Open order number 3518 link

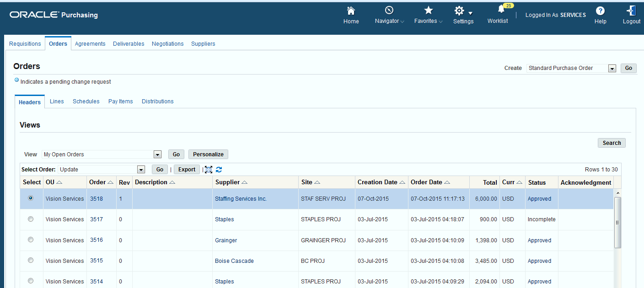(97, 199)
